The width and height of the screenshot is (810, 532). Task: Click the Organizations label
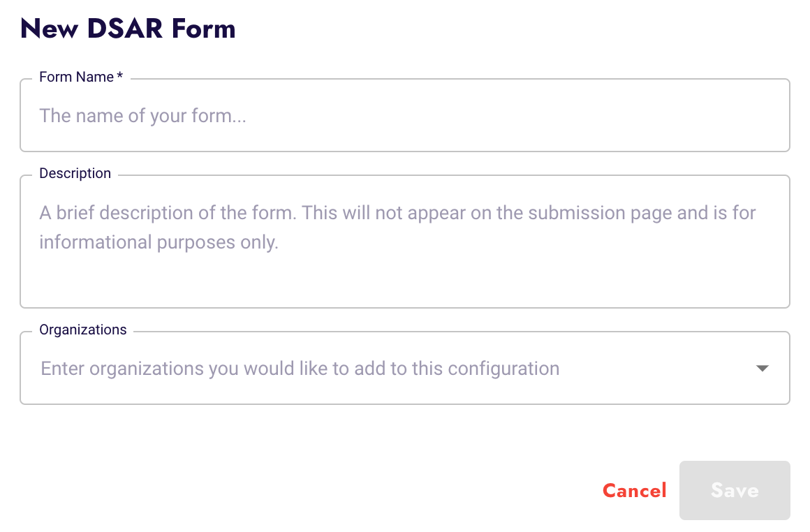[x=82, y=330]
